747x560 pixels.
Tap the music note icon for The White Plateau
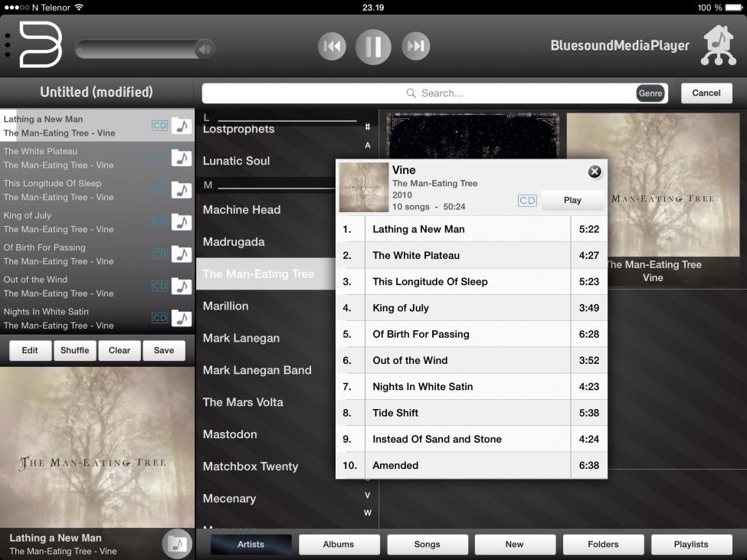(x=182, y=158)
